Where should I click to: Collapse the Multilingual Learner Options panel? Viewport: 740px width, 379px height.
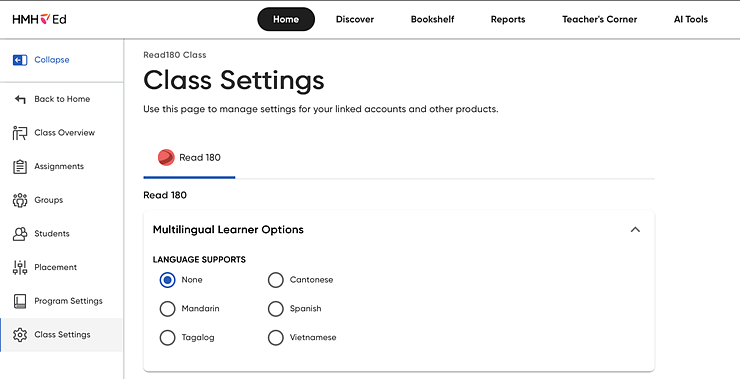(x=635, y=230)
